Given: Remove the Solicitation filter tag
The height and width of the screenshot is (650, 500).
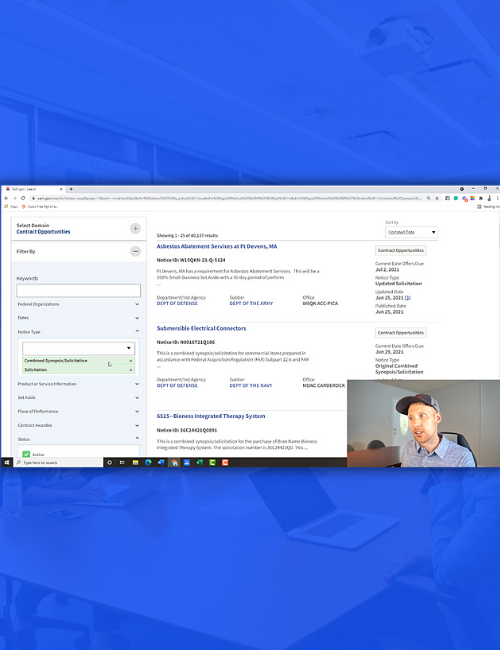Looking at the screenshot, I should pos(131,370).
